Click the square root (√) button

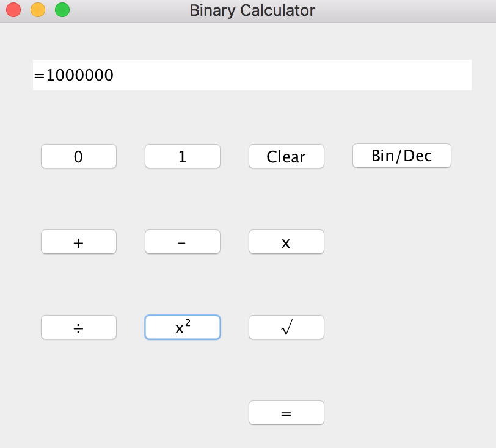(286, 327)
